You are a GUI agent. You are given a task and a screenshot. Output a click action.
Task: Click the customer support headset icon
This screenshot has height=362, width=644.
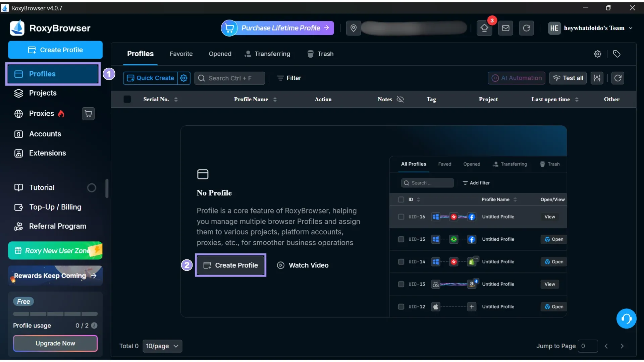click(x=626, y=319)
